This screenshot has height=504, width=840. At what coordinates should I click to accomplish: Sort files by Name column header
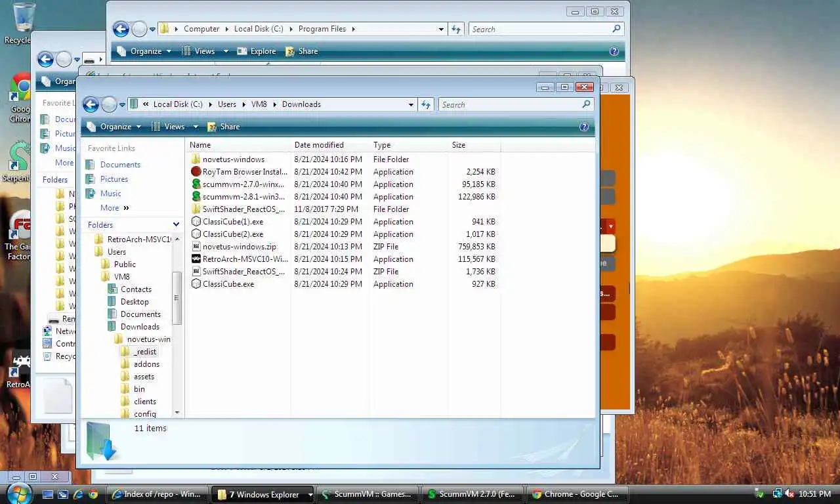(239, 145)
